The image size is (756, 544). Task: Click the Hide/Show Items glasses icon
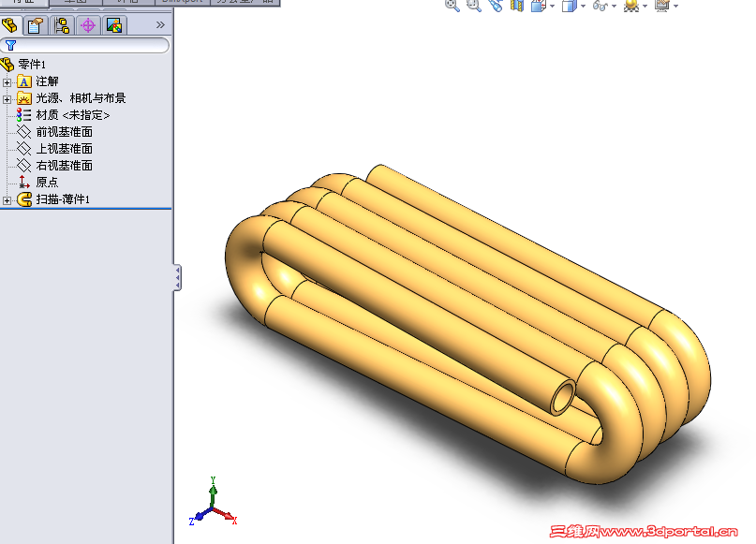coord(600,6)
